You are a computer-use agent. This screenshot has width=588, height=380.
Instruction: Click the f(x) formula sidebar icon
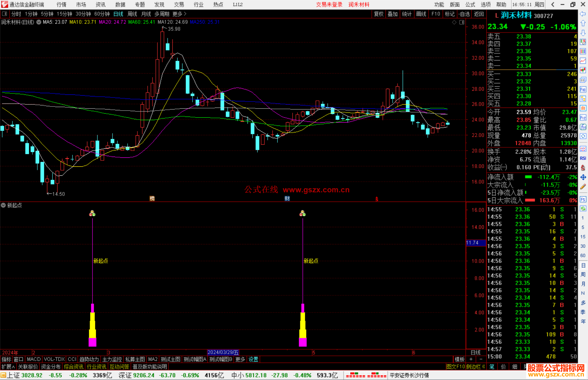tap(583, 127)
